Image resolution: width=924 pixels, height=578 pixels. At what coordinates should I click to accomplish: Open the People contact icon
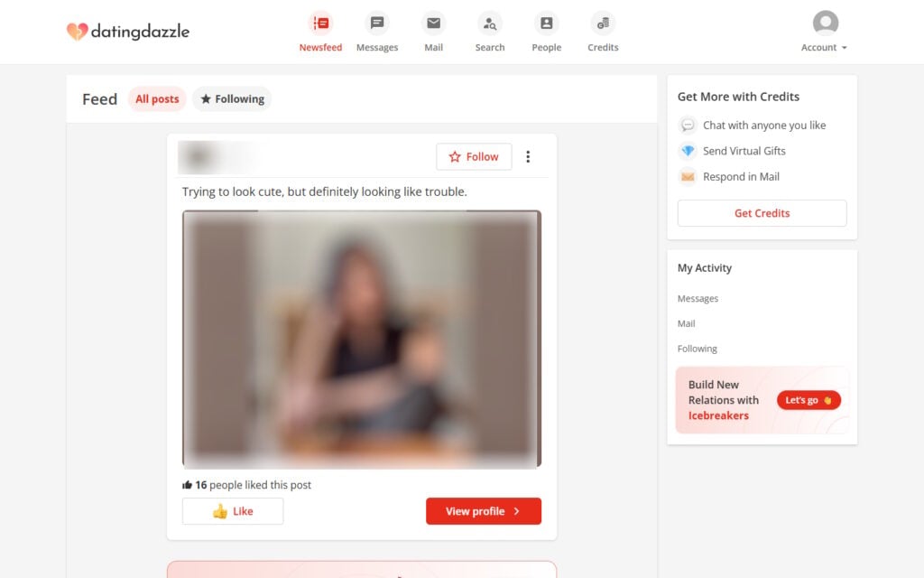[546, 23]
